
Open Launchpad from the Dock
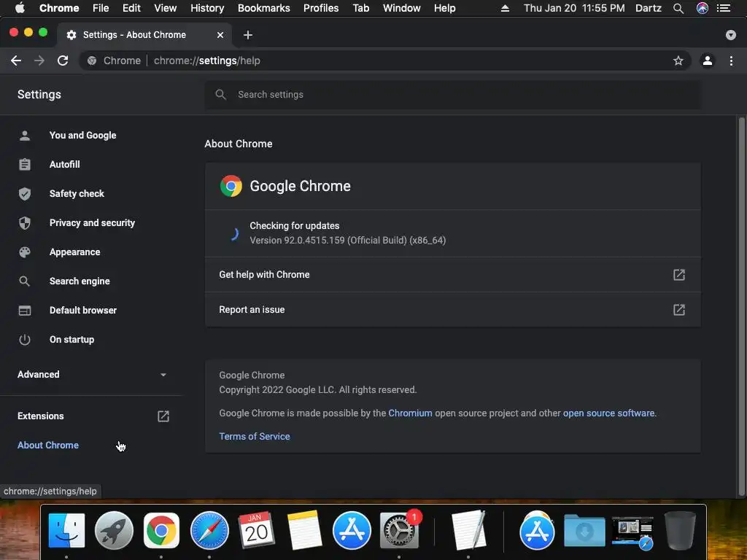coord(114,530)
